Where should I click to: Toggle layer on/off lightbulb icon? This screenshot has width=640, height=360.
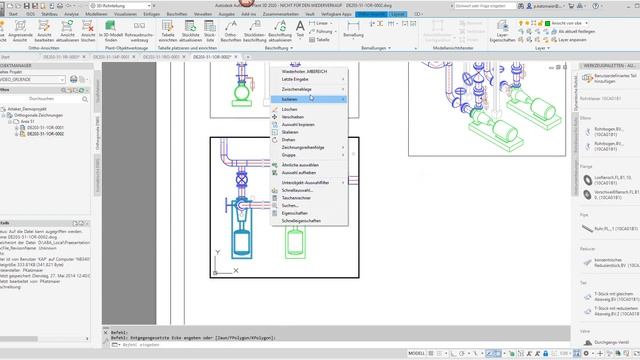coord(521,23)
